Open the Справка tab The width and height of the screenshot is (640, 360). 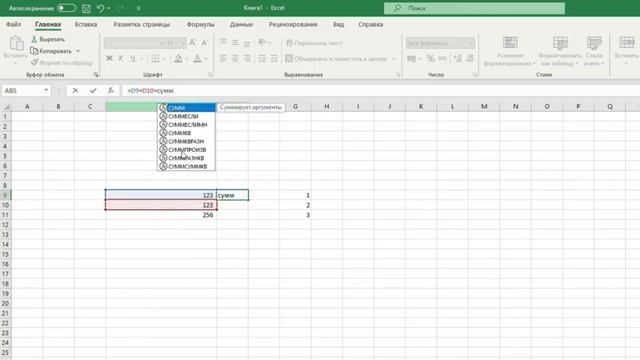[371, 24]
